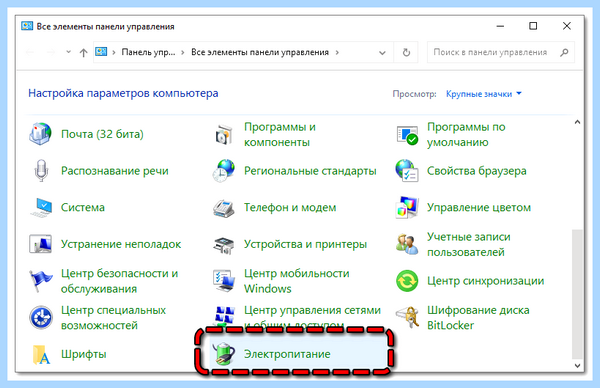600x388 pixels.
Task: Open Свойства браузера link
Action: [x=477, y=171]
